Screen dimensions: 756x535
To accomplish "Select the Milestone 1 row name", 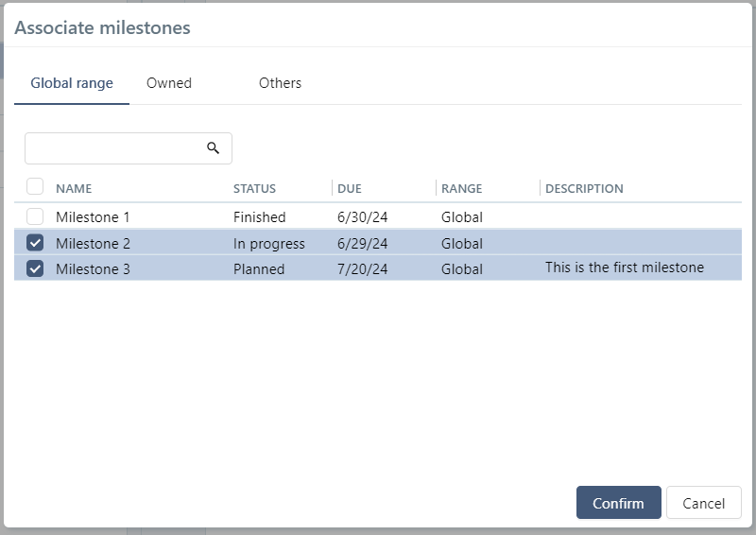I will pos(93,217).
